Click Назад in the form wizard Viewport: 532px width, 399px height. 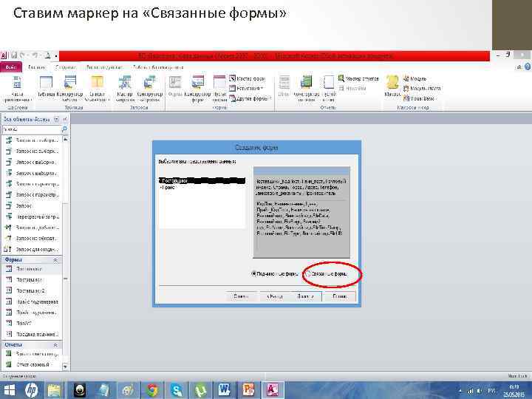tap(275, 296)
